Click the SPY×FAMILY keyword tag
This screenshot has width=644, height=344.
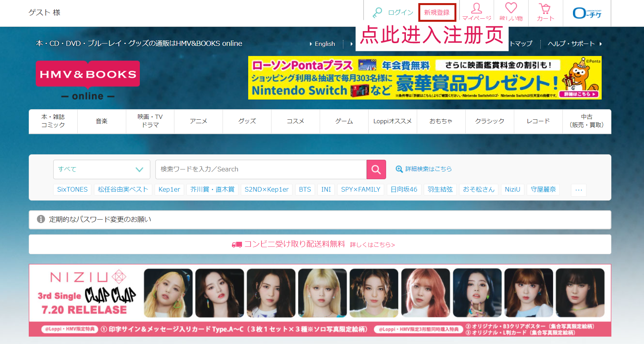click(360, 190)
